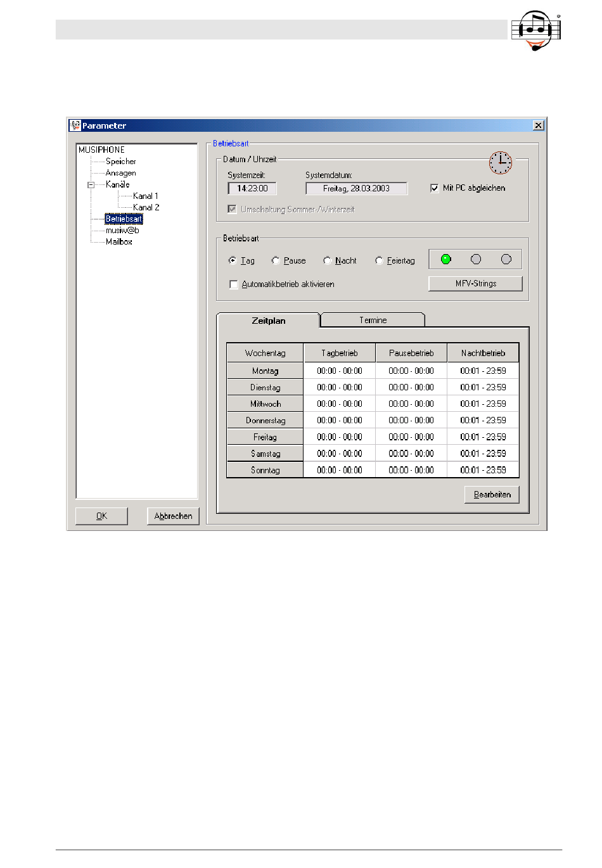Select Betriebsart in the tree
Image resolution: width=602 pixels, height=868 pixels.
coord(124,219)
